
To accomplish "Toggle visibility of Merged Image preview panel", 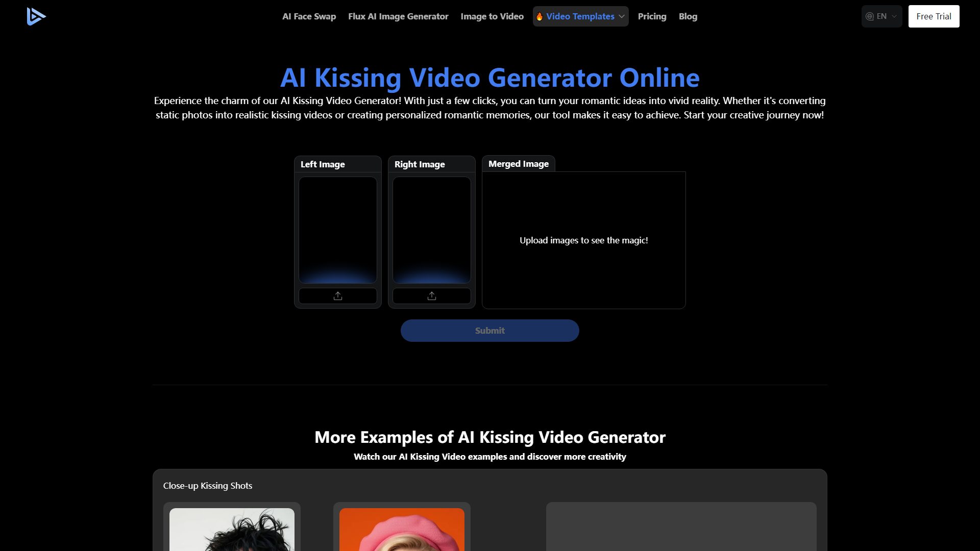I will 518,163.
